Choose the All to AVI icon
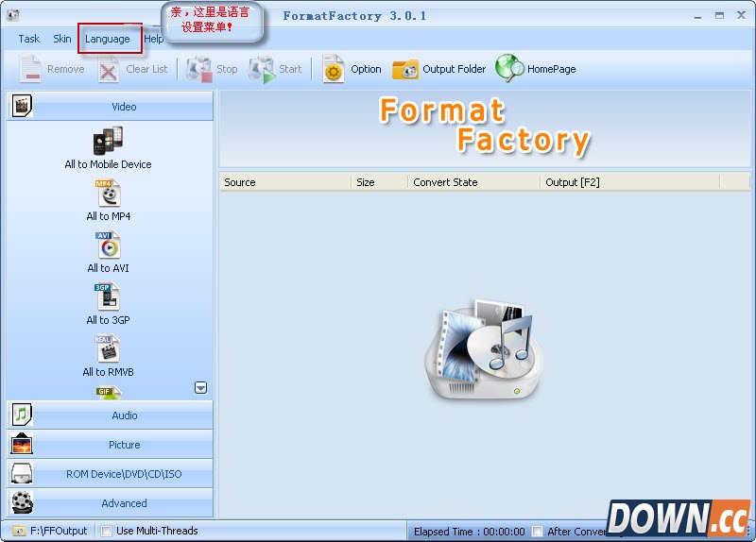This screenshot has height=542, width=756. (108, 246)
